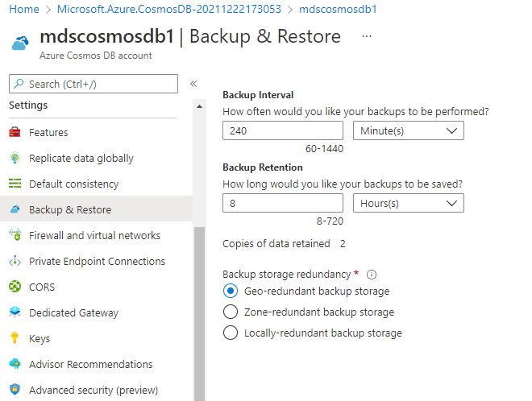Click the Firewall and virtual networks icon
Screen dimensions: 532x401
tap(15, 235)
